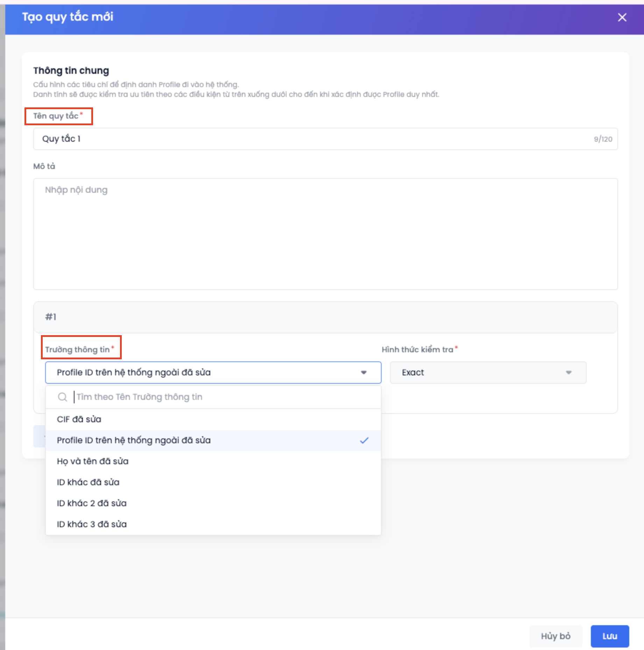Select ID khác 2 đã sửa

point(92,503)
